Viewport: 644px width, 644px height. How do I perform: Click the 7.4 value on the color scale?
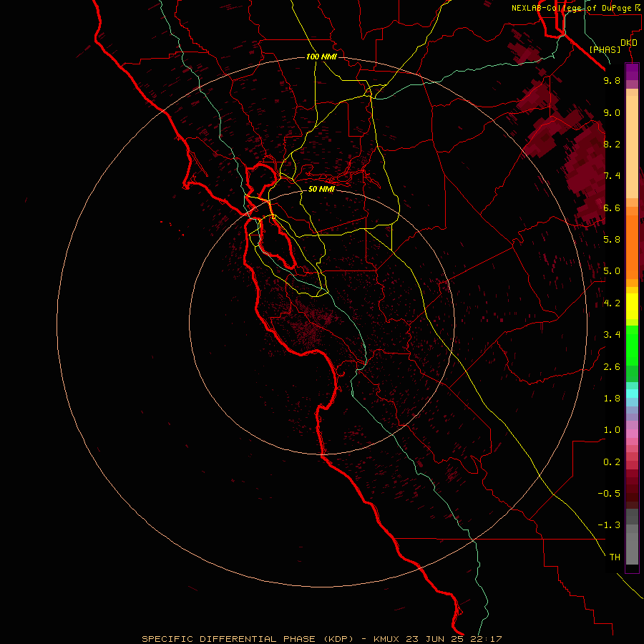[612, 176]
